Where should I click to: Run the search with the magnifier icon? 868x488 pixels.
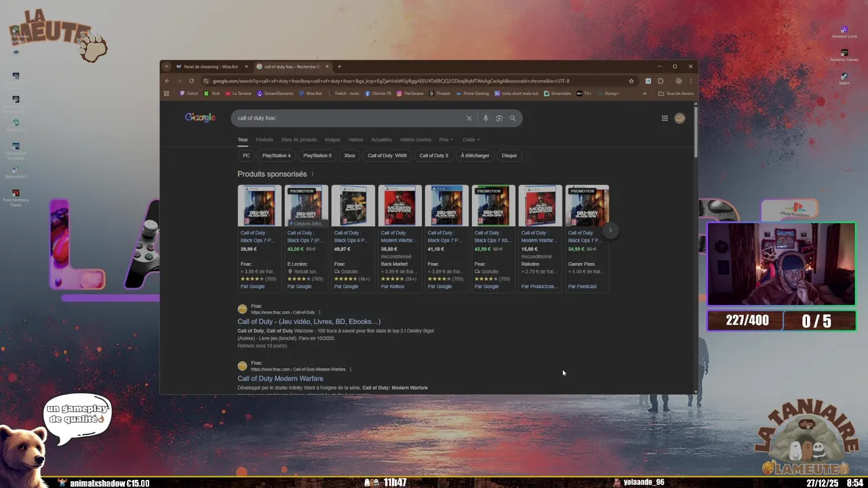pyautogui.click(x=513, y=118)
